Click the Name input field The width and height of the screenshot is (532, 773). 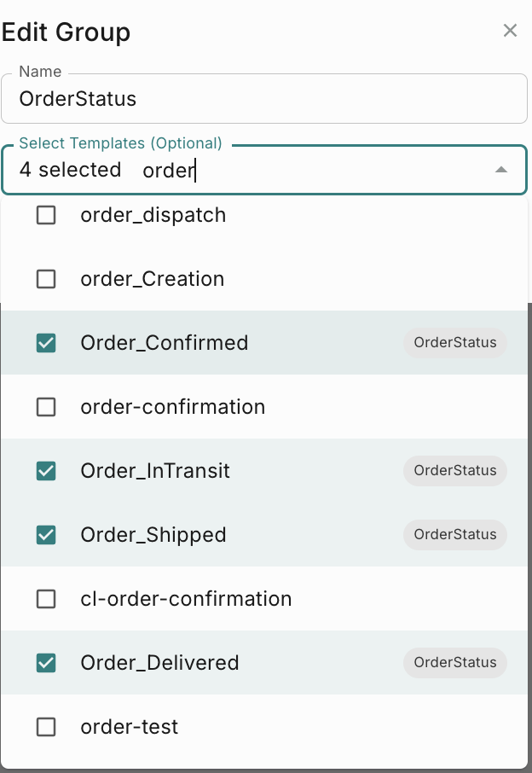264,99
